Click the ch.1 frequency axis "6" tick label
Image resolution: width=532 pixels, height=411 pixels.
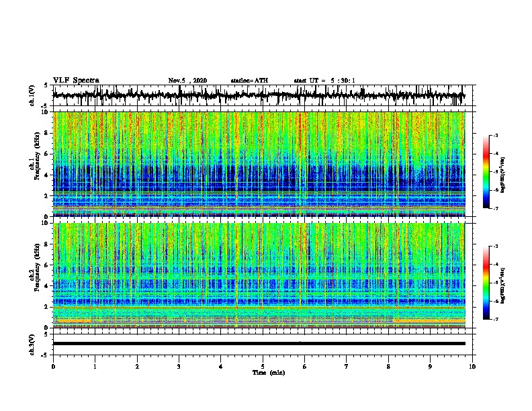pos(46,154)
